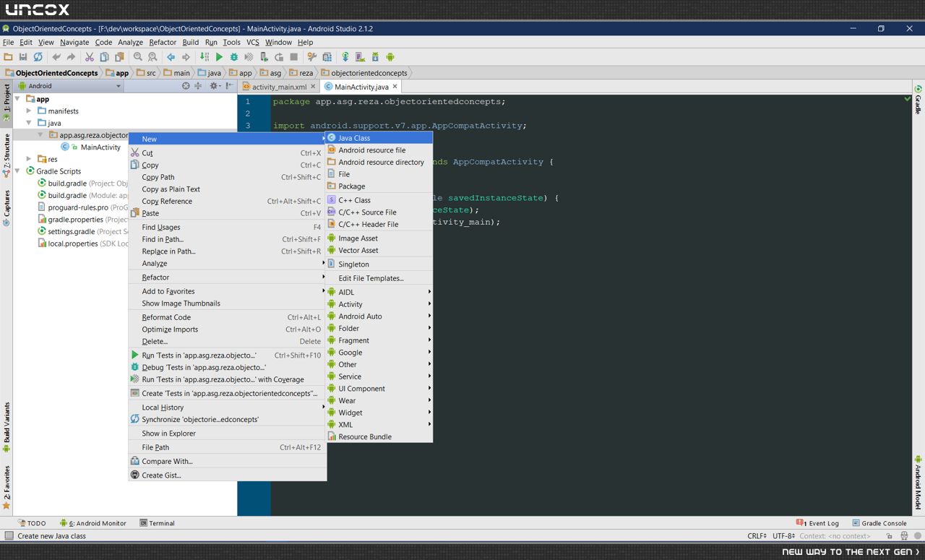Click the UTF-8 encoding status entry

783,536
